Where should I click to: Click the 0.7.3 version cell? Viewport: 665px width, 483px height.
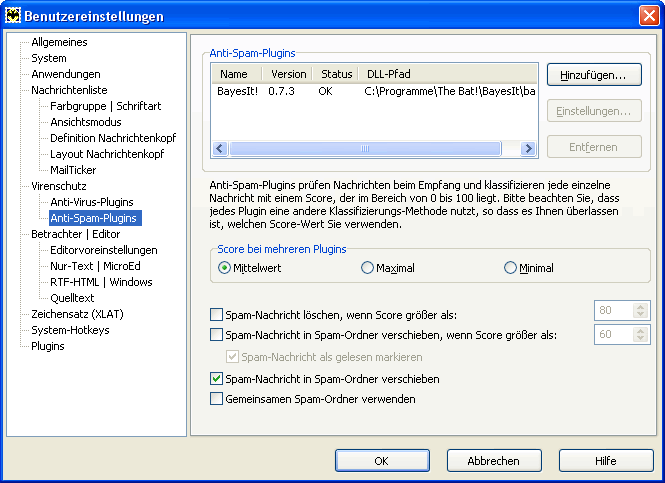tap(282, 92)
